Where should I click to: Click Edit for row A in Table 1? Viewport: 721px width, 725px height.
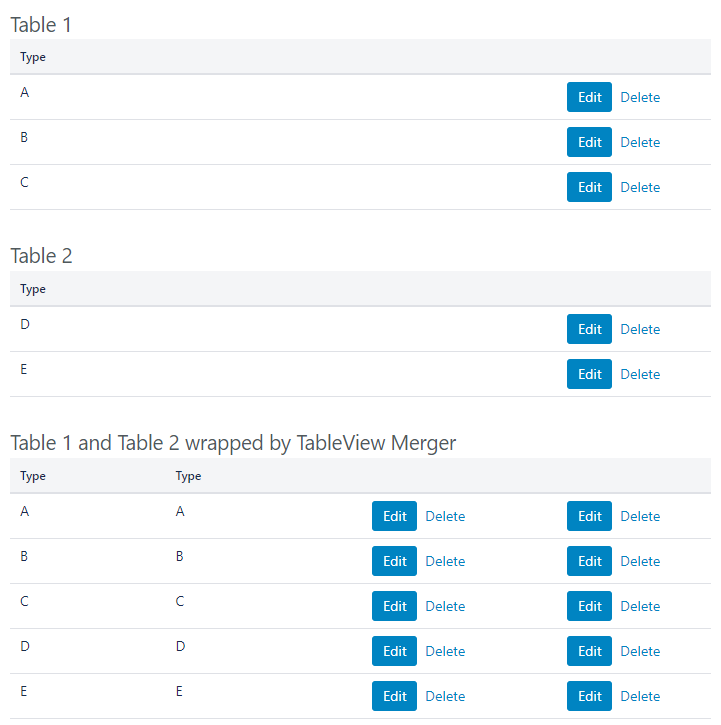coord(589,97)
